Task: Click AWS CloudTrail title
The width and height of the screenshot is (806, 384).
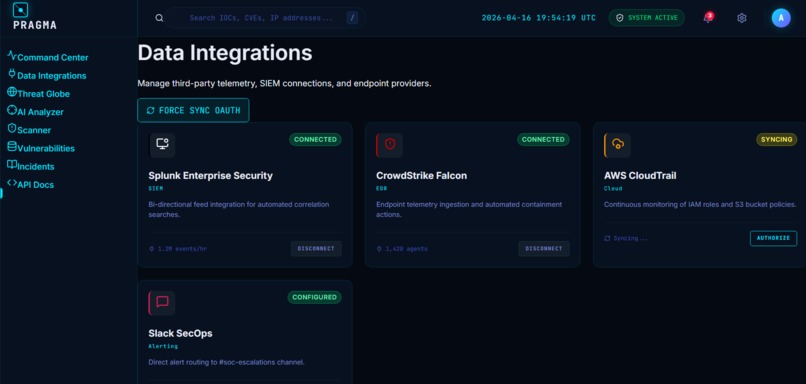Action: point(640,176)
